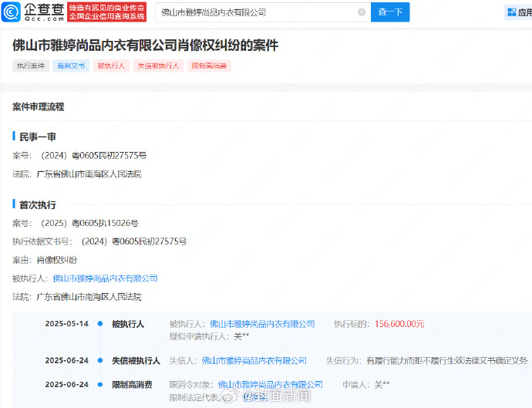Click the 民事一审 section heading

coord(38,137)
